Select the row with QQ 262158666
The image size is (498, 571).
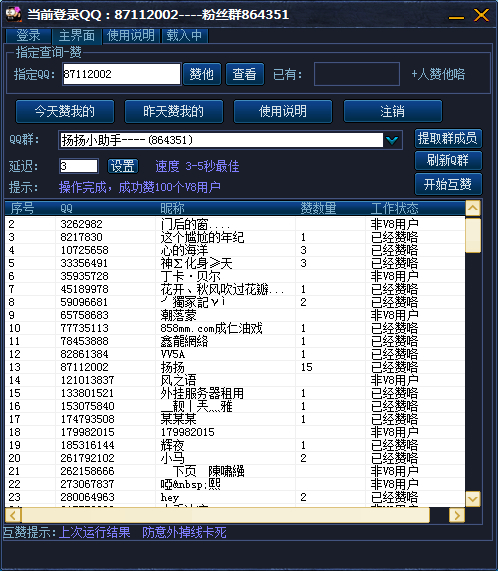pos(235,471)
